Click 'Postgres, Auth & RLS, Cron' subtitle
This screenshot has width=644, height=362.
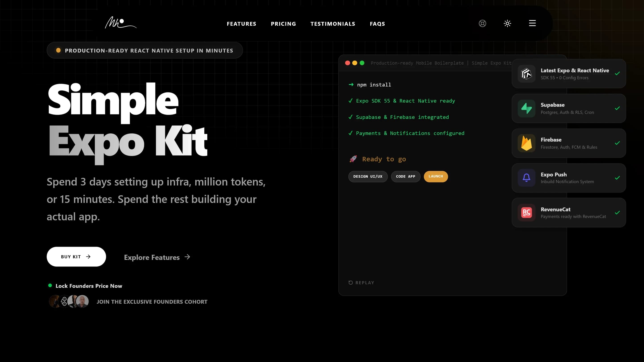[567, 112]
